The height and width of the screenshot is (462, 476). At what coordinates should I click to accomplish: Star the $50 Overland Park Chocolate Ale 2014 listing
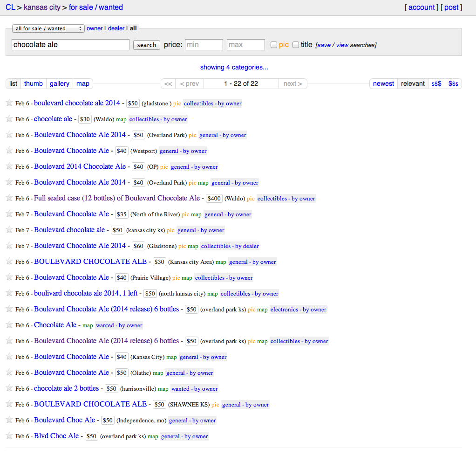[x=9, y=135]
